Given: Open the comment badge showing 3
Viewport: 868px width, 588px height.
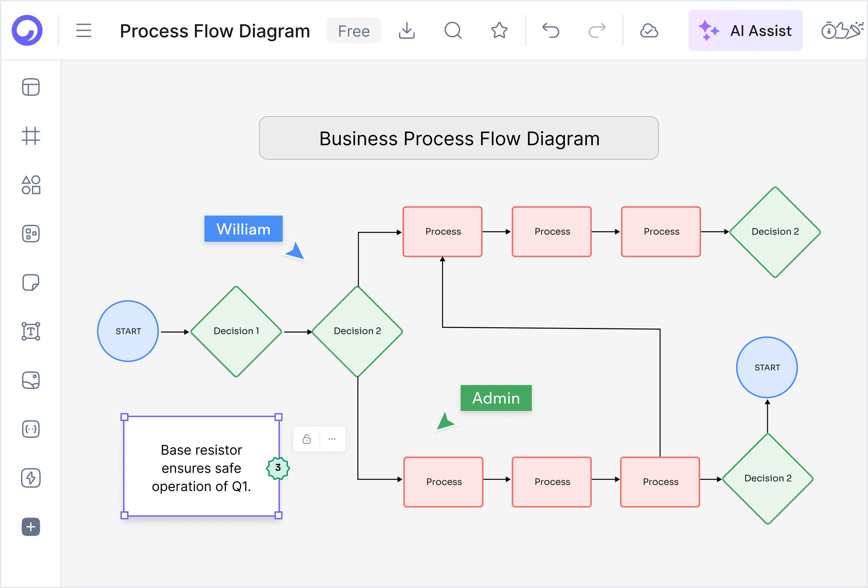Looking at the screenshot, I should click(278, 468).
